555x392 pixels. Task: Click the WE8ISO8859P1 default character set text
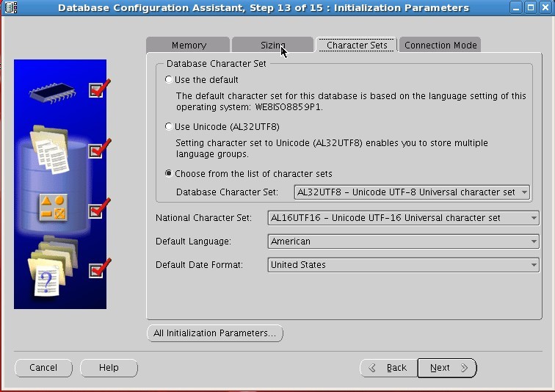288,107
